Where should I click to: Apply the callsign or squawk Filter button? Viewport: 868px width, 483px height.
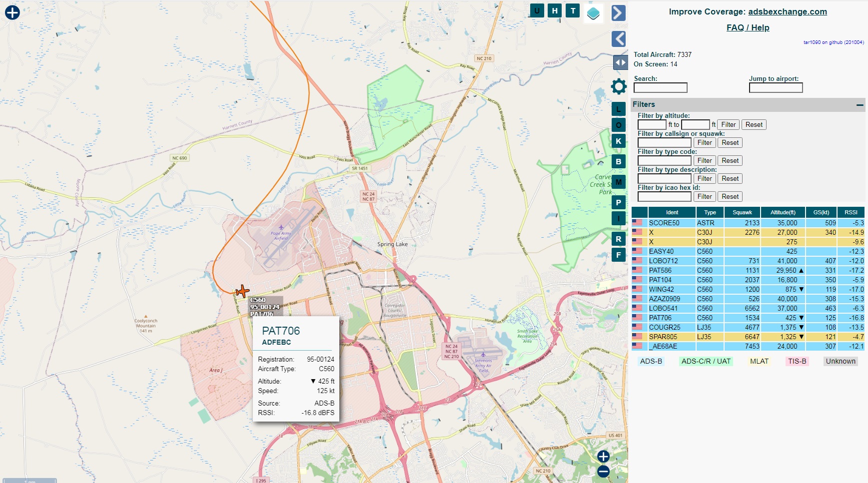pos(705,143)
